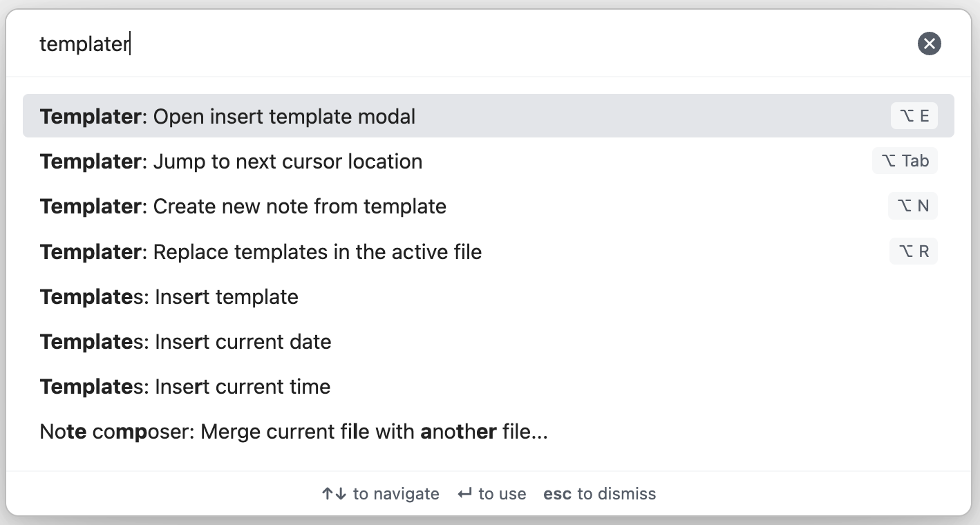Run Templater: Open insert template modal
The width and height of the screenshot is (980, 525).
[x=489, y=116]
